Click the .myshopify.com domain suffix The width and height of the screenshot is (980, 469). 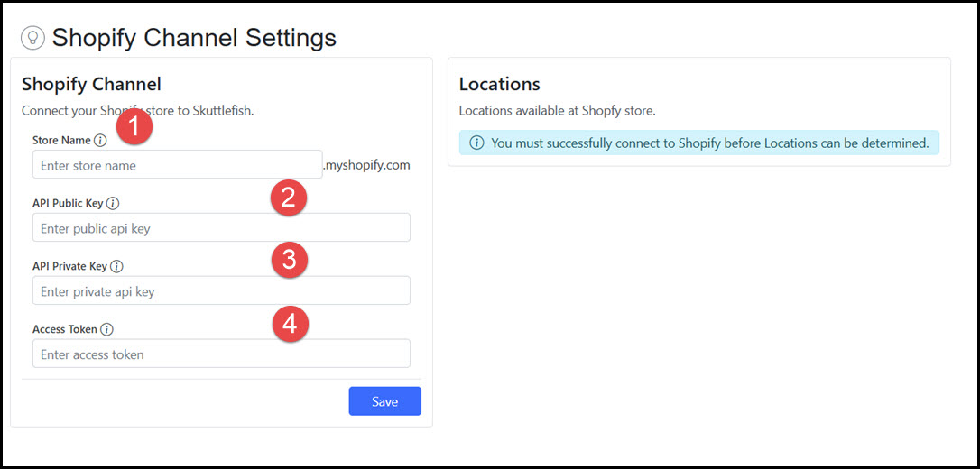pyautogui.click(x=366, y=165)
